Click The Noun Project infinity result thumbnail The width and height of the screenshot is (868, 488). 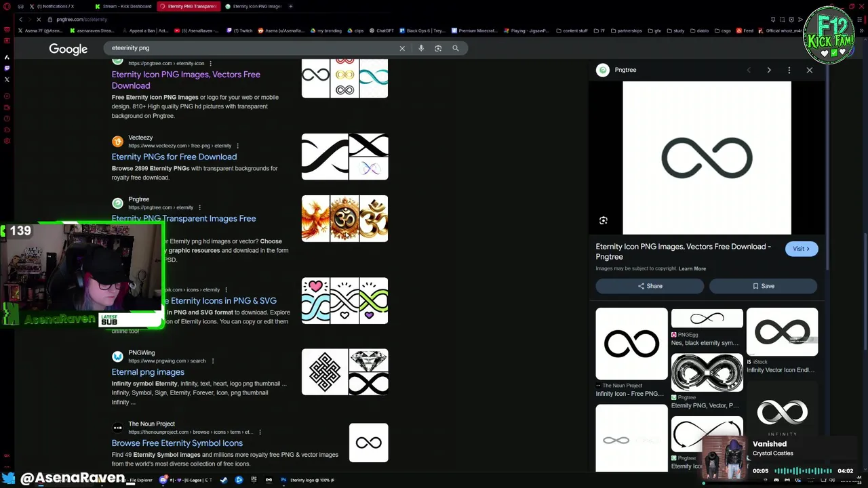click(x=369, y=443)
